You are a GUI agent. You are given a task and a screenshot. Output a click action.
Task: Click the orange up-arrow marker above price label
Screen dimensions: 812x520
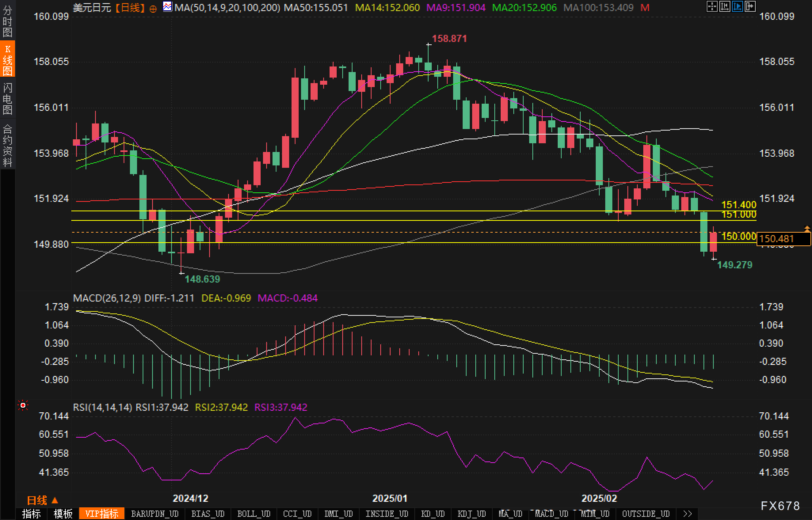pos(807,229)
